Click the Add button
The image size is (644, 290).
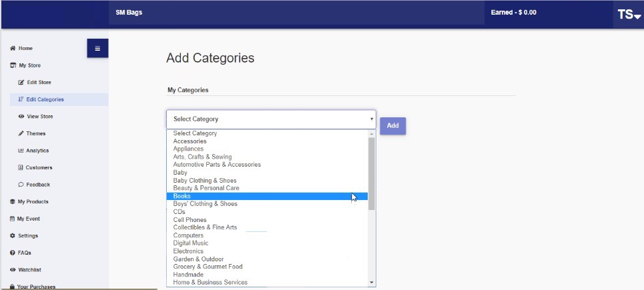point(392,126)
